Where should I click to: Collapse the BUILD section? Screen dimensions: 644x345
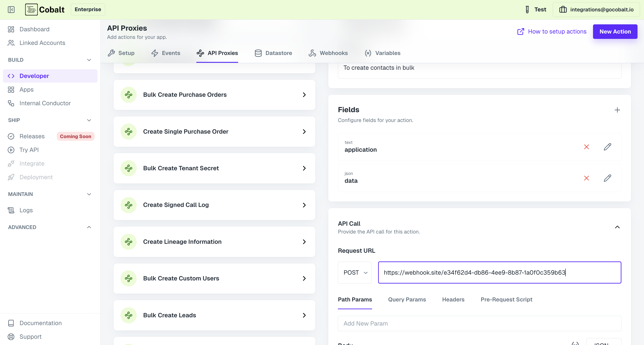click(x=89, y=60)
